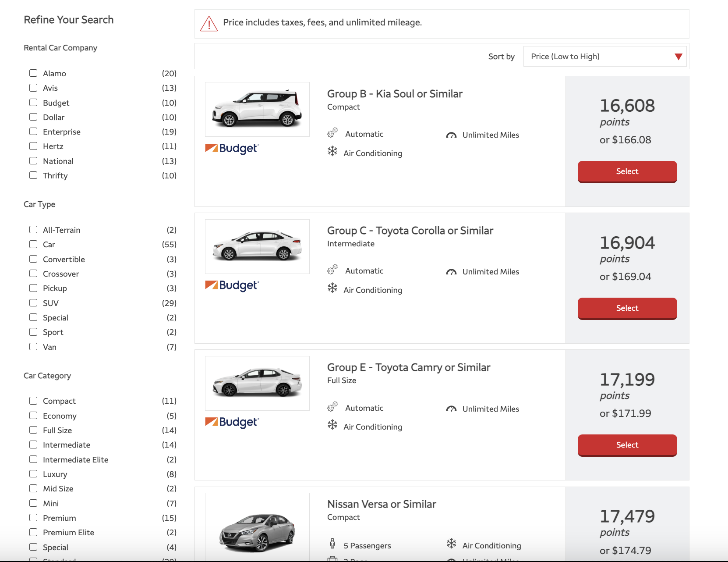This screenshot has height=562, width=728.
Task: Tick the Mid Size checkbox
Action: point(33,488)
